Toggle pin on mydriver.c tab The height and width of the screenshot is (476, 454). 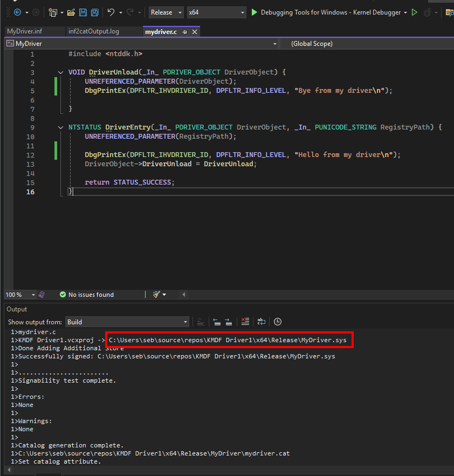[x=184, y=32]
